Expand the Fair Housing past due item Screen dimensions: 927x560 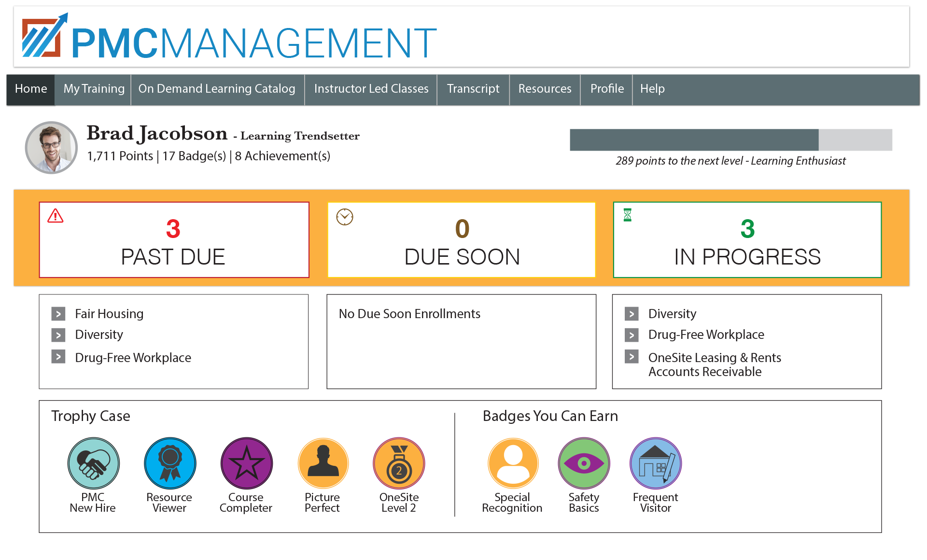pos(58,314)
